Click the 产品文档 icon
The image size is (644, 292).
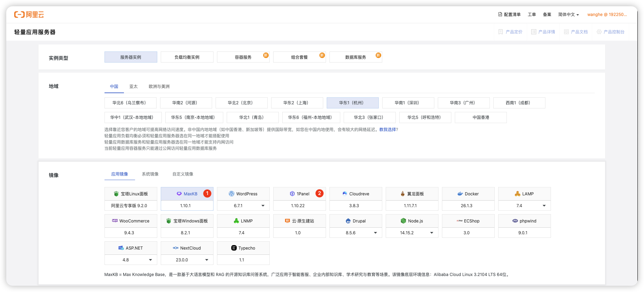566,32
